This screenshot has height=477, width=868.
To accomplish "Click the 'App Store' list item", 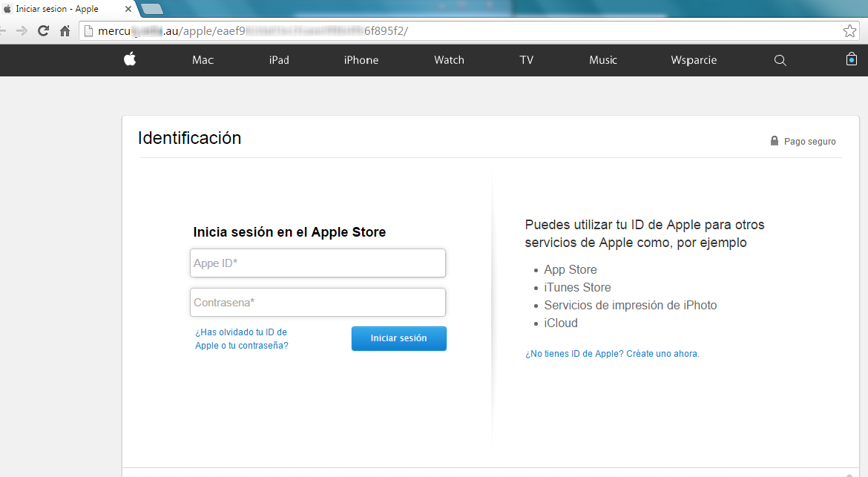I will coord(571,269).
